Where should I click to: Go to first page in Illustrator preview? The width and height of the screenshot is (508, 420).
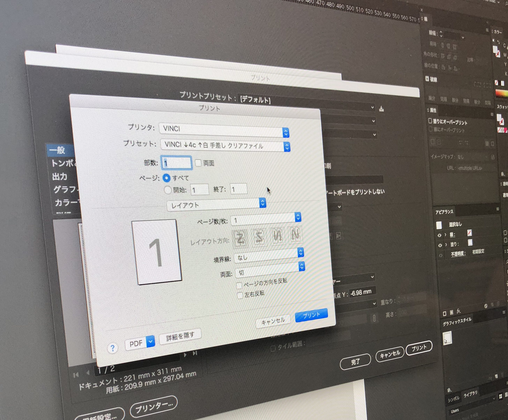click(76, 375)
